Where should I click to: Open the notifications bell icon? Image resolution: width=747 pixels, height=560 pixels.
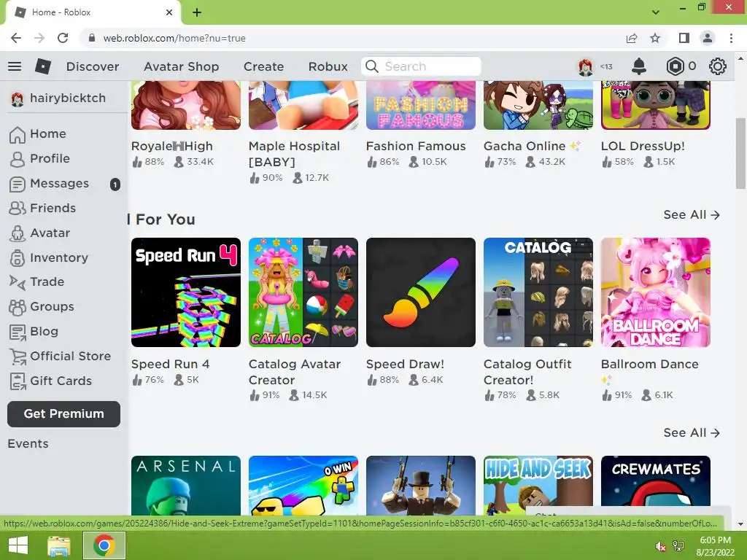coord(639,66)
